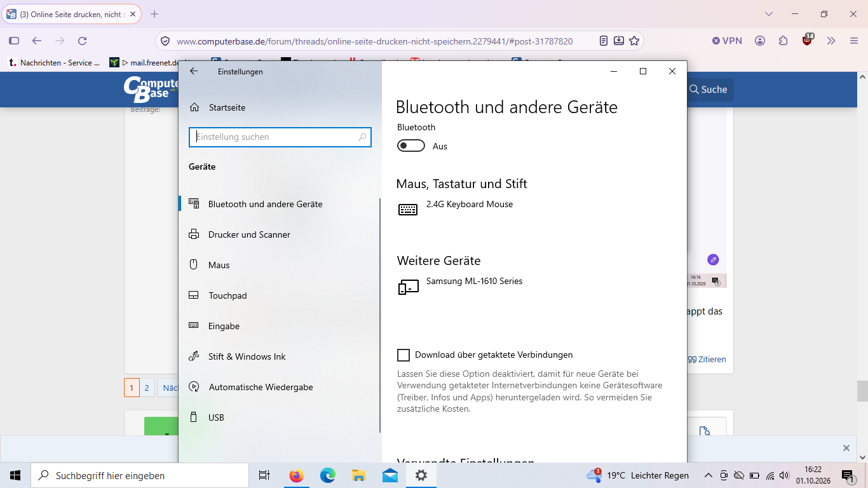The height and width of the screenshot is (488, 868).
Task: Open the Firefox hamburger application menu
Action: pos(854,41)
